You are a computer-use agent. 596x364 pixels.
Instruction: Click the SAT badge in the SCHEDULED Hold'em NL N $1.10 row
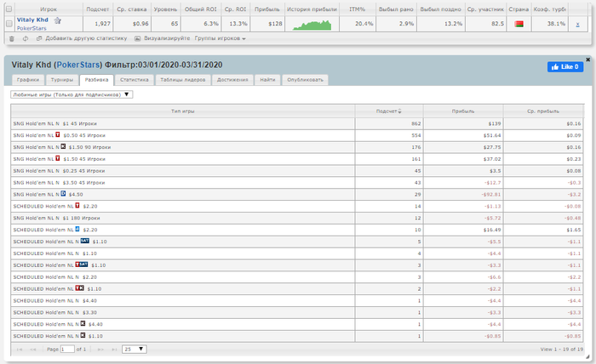click(x=85, y=241)
